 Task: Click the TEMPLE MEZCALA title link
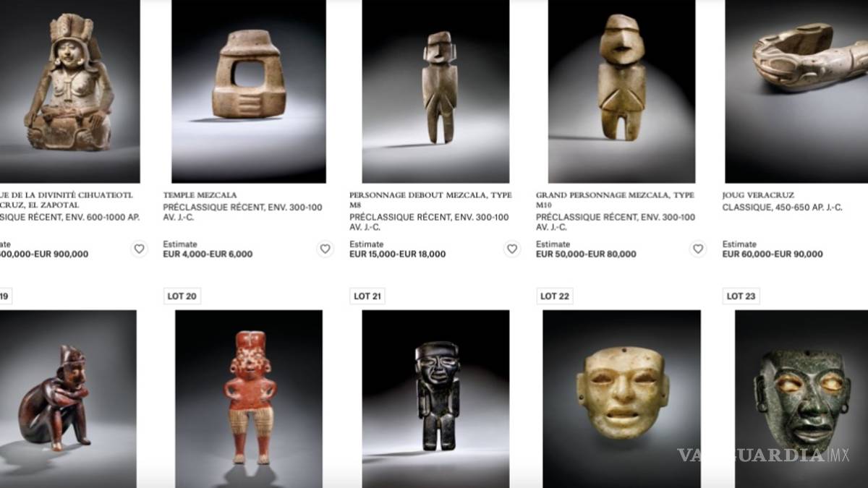pos(200,195)
